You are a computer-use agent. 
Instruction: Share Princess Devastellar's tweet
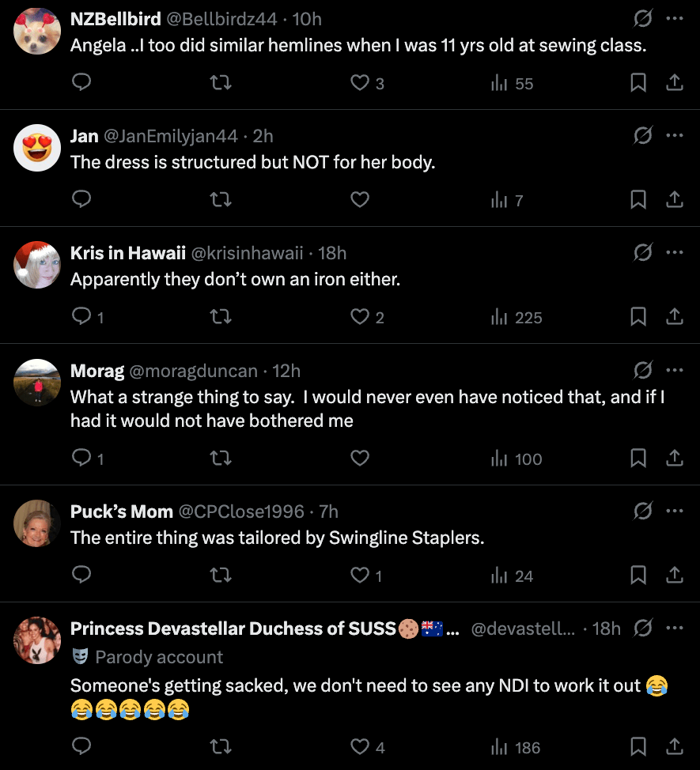674,746
